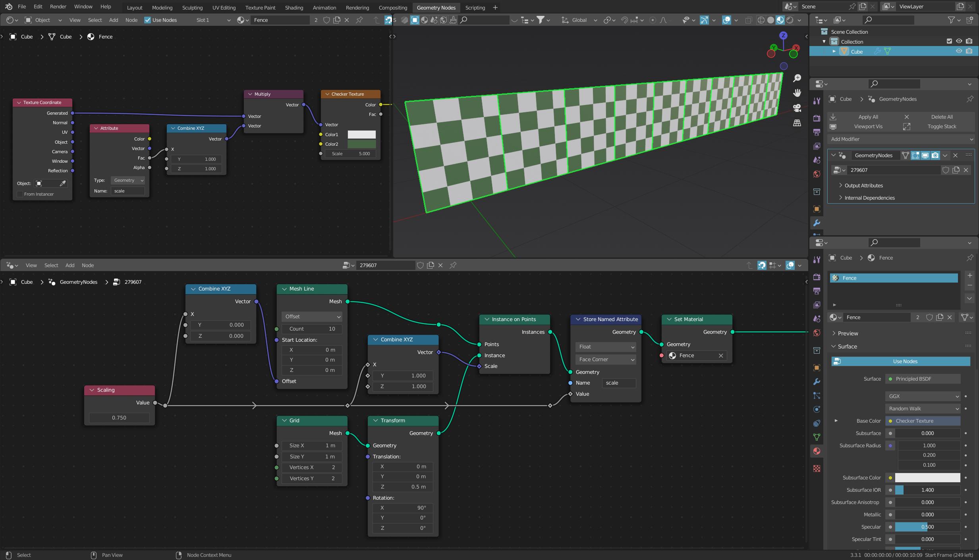This screenshot has height=560, width=979.
Task: Open Random Walk subsurface method dropdown
Action: (x=923, y=408)
